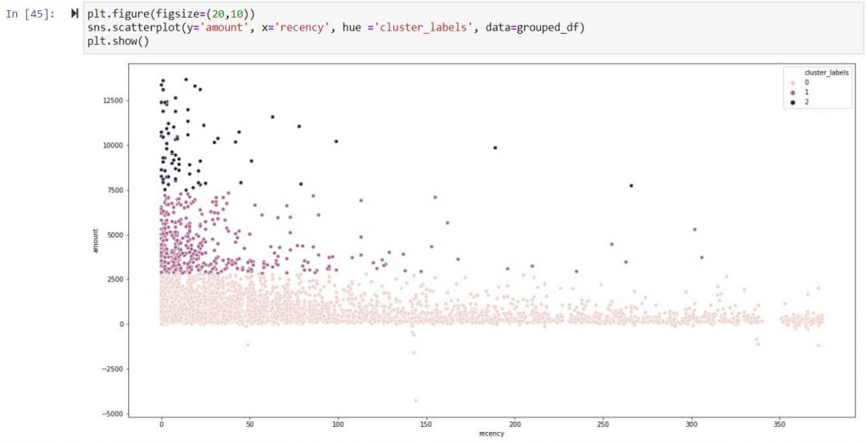
Task: Click the 100 x-axis tick label
Action: point(337,424)
